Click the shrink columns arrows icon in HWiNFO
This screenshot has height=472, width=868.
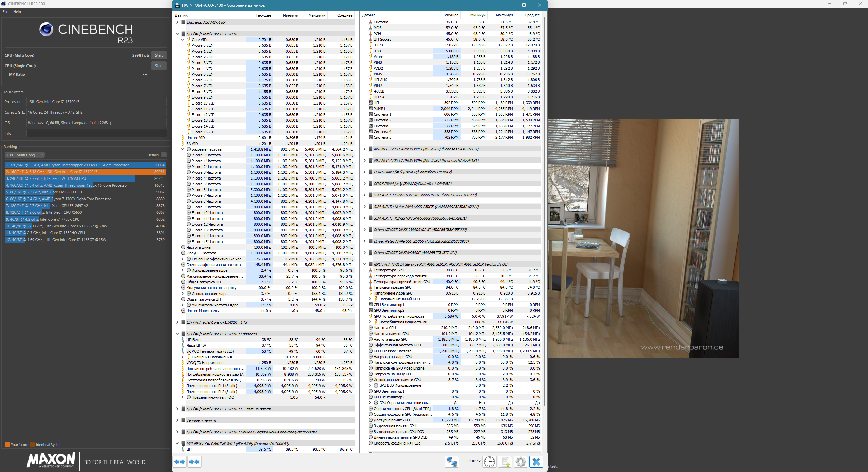(x=195, y=462)
